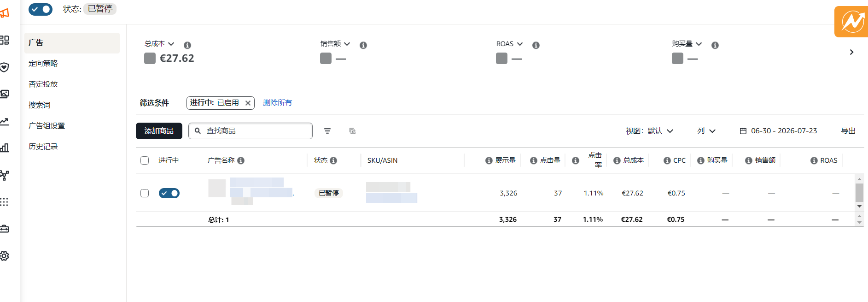Toggle the 进行中 switch in the ad row

coord(169,193)
